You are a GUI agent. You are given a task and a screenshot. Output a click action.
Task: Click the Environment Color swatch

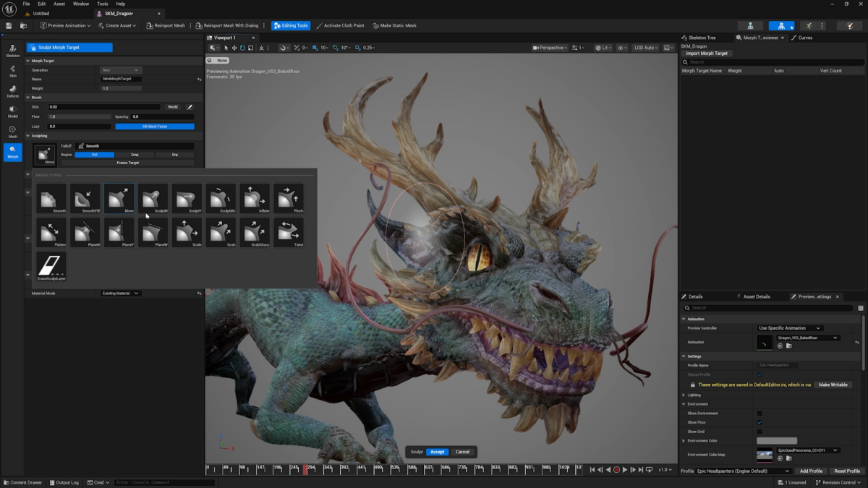click(777, 441)
